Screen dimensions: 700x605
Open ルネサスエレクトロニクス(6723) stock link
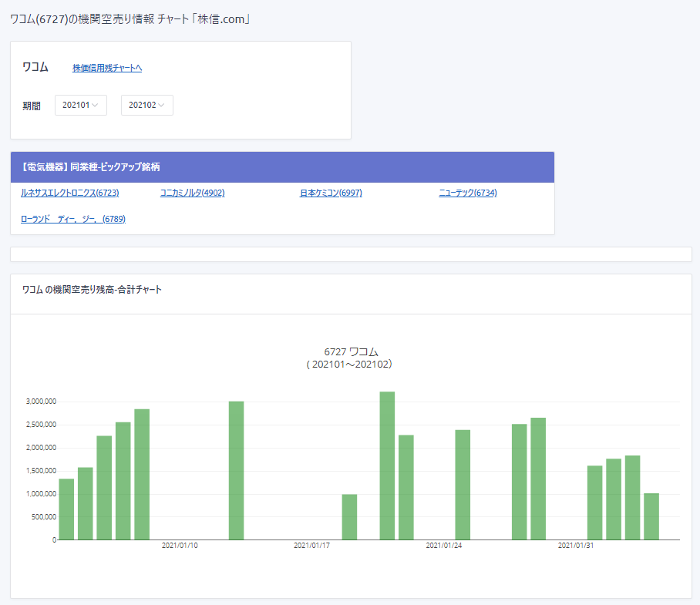click(69, 193)
